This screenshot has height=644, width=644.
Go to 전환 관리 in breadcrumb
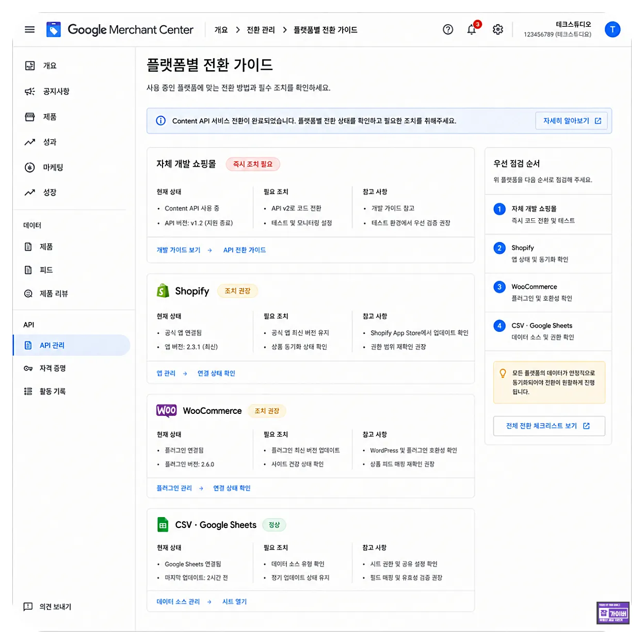[261, 30]
